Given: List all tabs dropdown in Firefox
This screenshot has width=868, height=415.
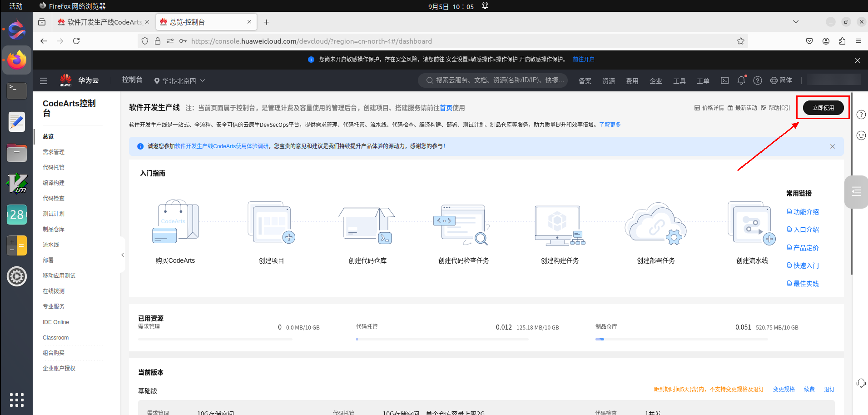Looking at the screenshot, I should (x=796, y=22).
